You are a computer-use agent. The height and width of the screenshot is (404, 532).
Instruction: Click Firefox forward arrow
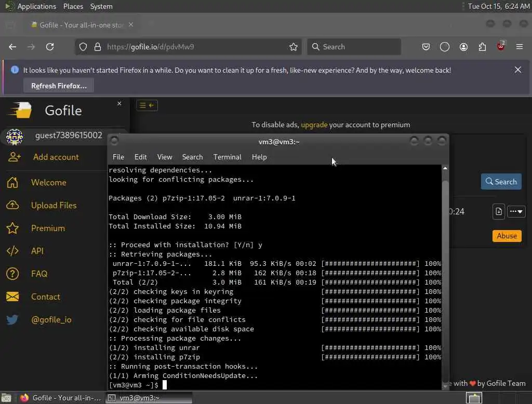point(31,47)
